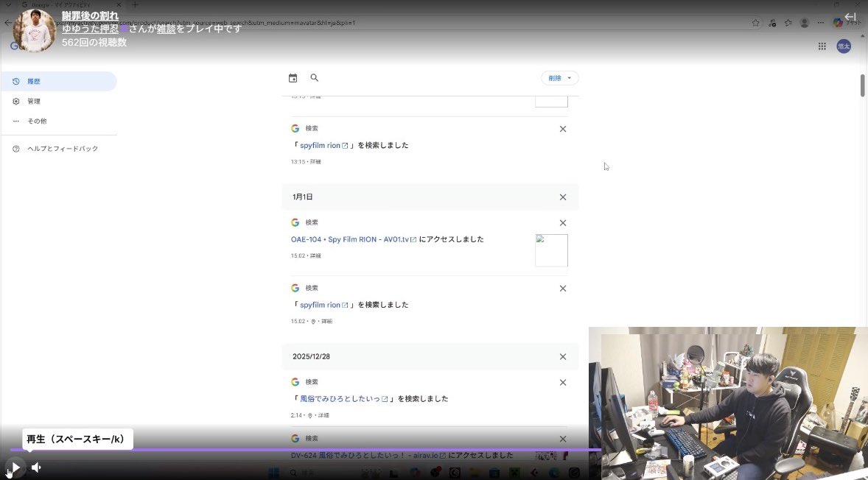Image resolution: width=868 pixels, height=480 pixels.
Task: Delete the 15:02 spyfilm rion search entry
Action: click(563, 288)
